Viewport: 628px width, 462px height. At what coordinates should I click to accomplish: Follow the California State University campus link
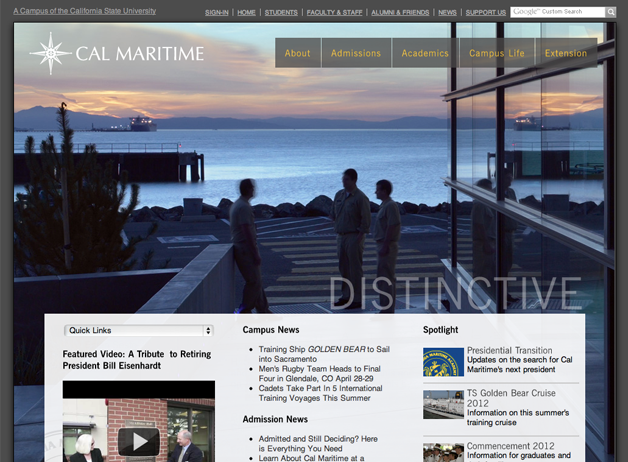85,11
